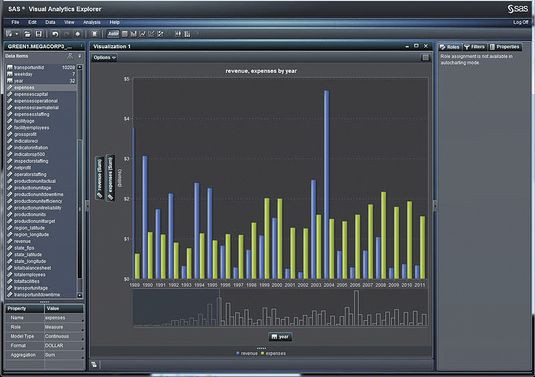
Task: Open the Analysis menu
Action: (92, 22)
